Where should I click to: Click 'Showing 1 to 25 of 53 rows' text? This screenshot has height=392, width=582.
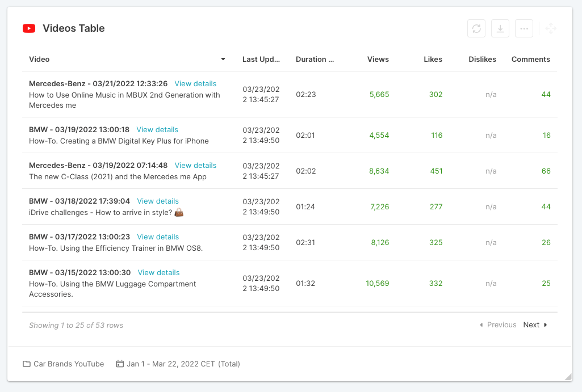click(76, 325)
